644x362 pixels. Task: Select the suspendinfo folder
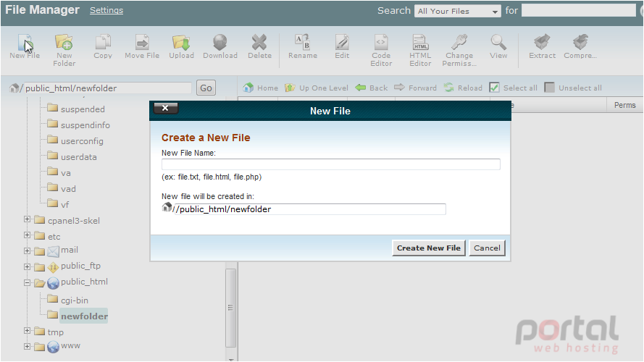[x=85, y=125]
